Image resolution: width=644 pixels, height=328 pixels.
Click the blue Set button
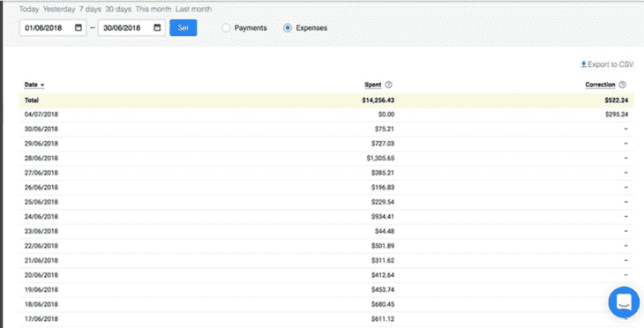tap(183, 27)
